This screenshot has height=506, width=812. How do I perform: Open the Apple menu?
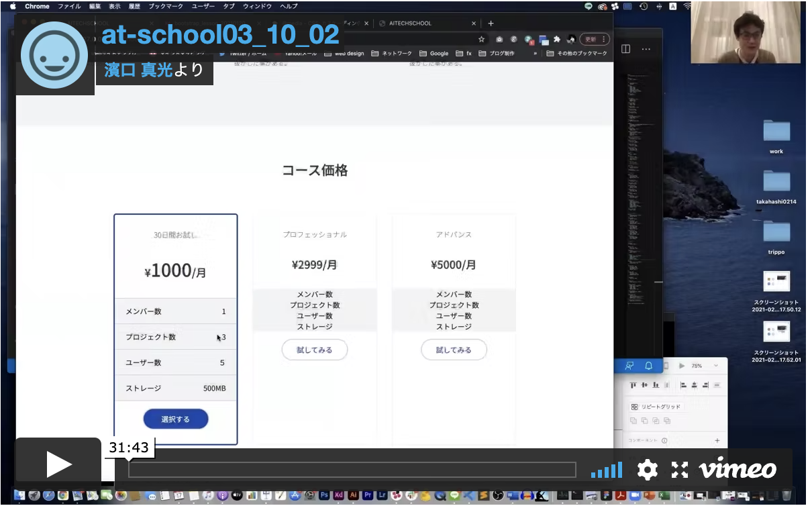coord(13,6)
